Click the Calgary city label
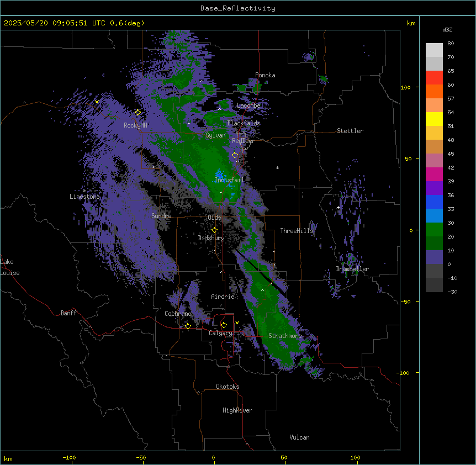This screenshot has width=476, height=465. 220,333
